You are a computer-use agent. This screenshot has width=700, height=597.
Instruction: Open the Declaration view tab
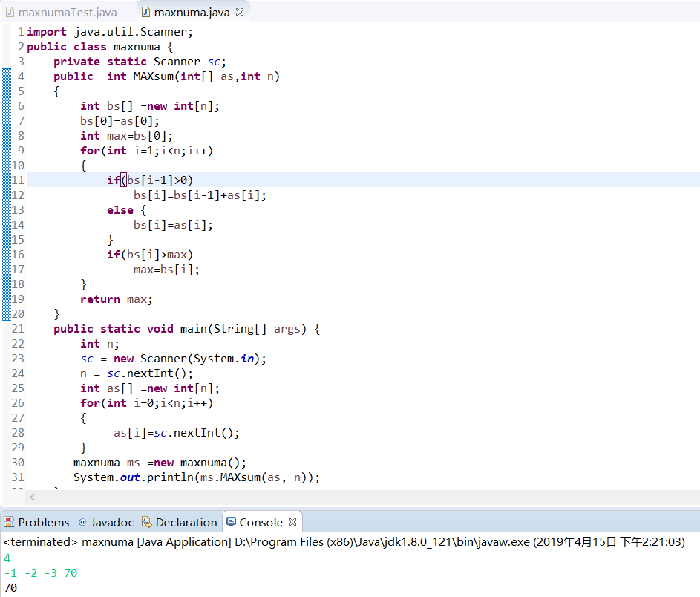click(x=180, y=522)
